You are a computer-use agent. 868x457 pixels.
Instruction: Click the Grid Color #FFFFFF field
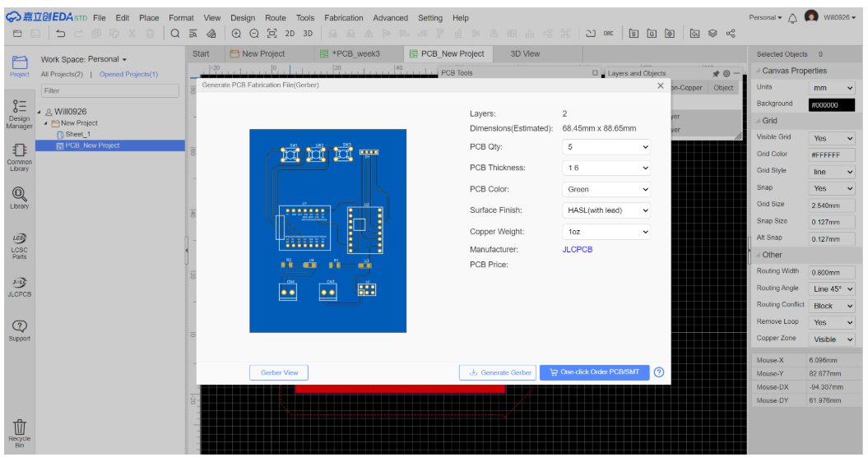point(832,155)
